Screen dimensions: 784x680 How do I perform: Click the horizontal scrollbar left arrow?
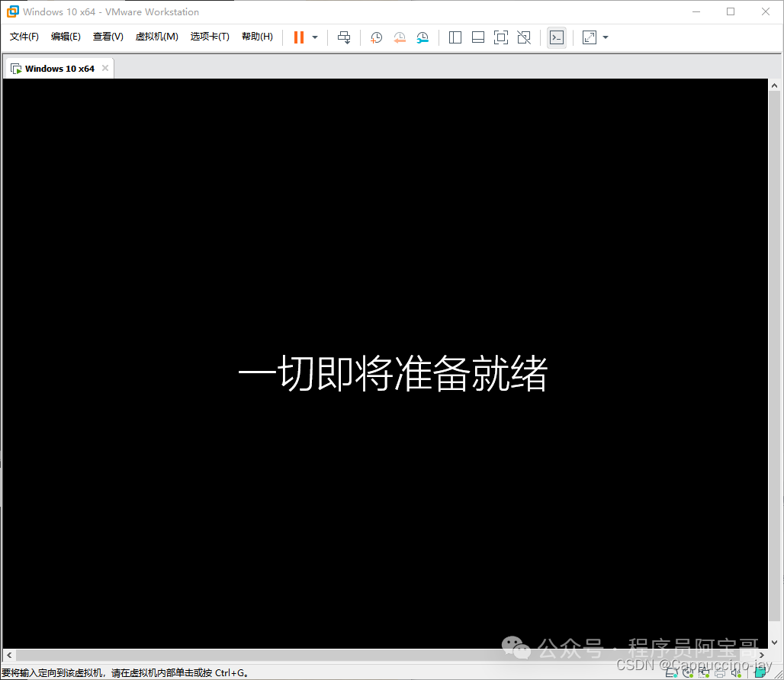click(9, 655)
